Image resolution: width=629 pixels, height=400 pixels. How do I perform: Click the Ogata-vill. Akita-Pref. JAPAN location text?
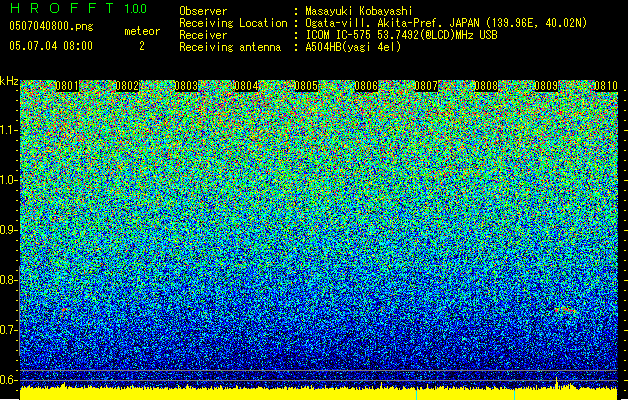click(x=446, y=23)
